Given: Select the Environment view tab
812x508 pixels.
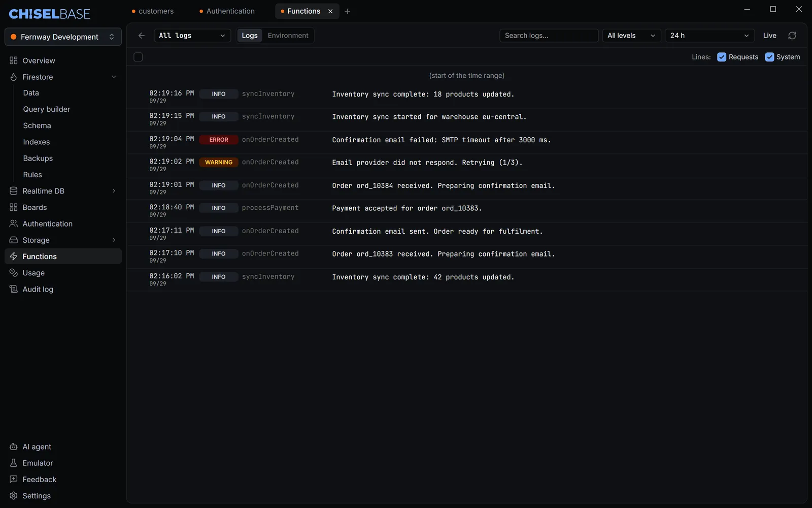Looking at the screenshot, I should pos(288,36).
